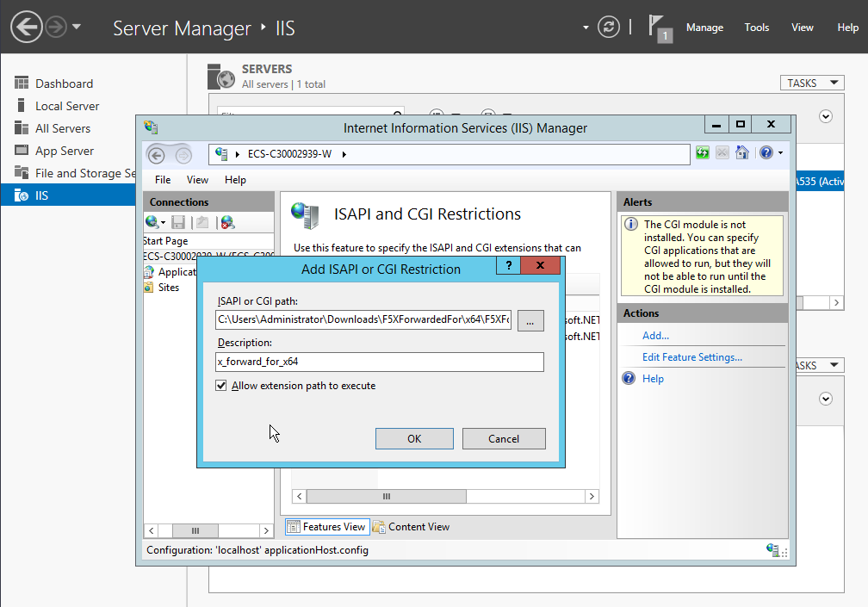
Task: Open the Manage menu
Action: click(x=704, y=27)
